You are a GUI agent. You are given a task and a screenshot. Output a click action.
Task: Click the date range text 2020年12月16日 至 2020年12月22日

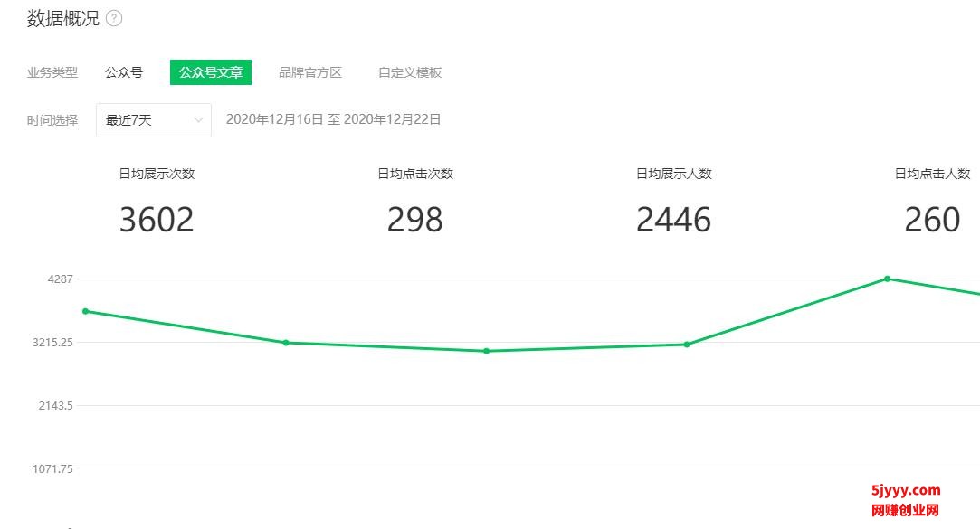coord(333,119)
